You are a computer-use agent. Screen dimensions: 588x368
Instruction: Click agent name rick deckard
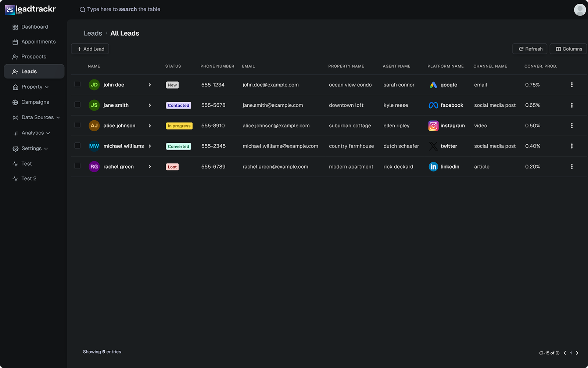(x=398, y=167)
